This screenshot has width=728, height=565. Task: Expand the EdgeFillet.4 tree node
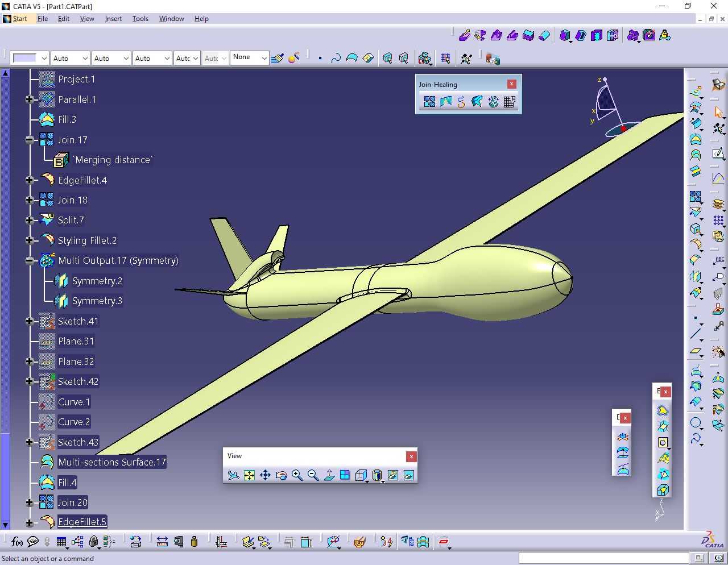click(x=30, y=180)
